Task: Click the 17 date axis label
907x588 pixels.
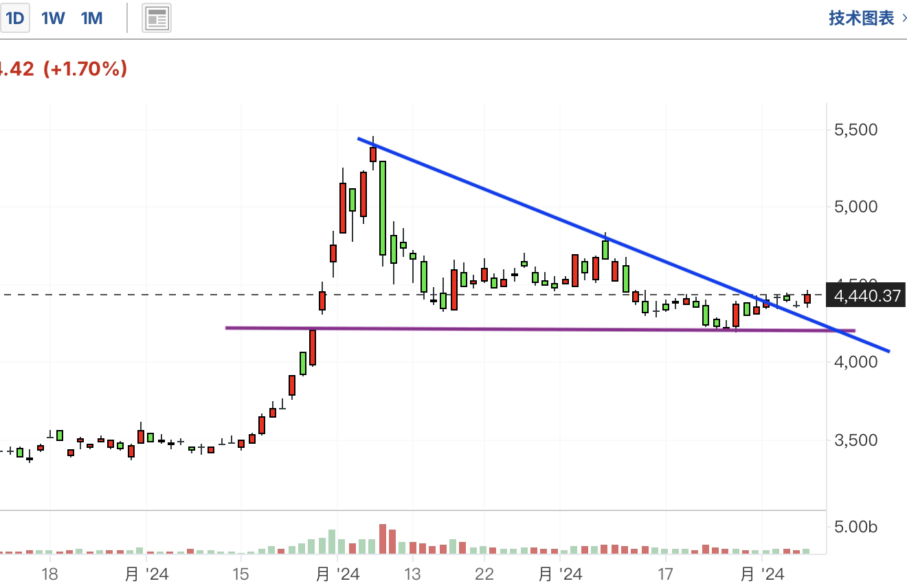Action: [x=665, y=574]
